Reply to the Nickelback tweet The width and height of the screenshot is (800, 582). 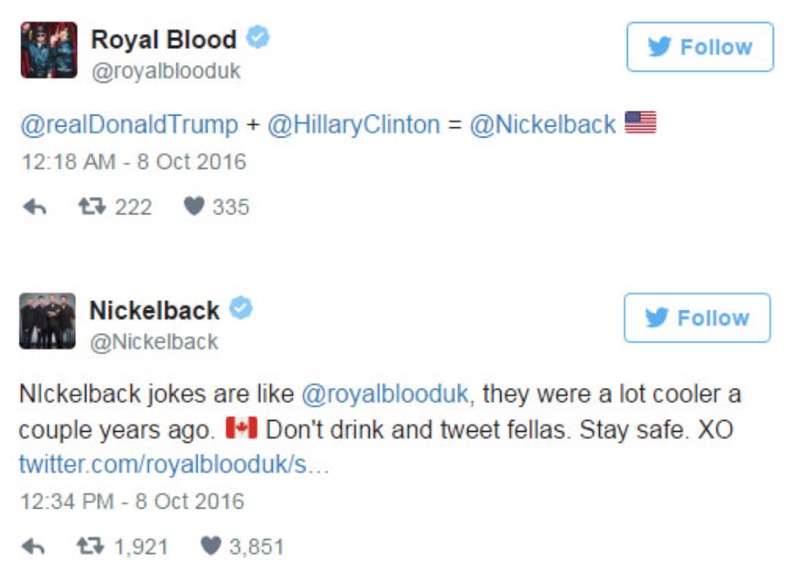[33, 546]
